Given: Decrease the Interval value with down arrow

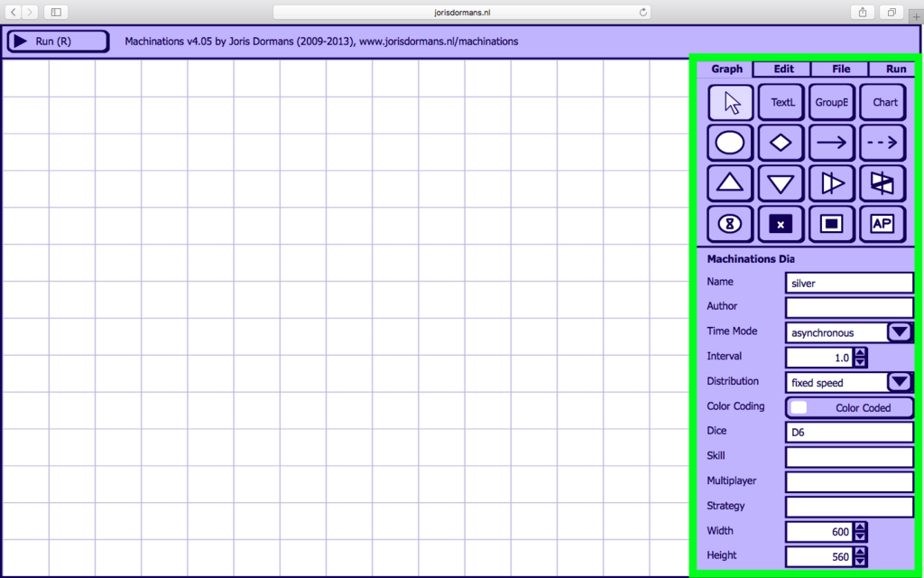Looking at the screenshot, I should (x=860, y=362).
